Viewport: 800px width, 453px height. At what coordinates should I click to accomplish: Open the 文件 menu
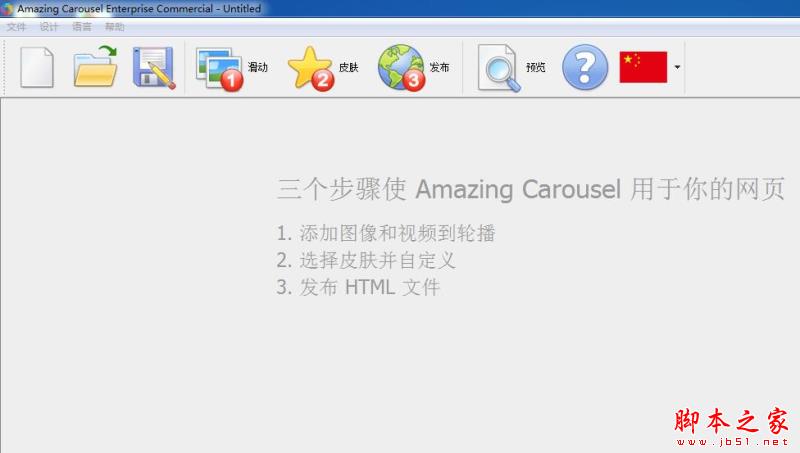16,27
